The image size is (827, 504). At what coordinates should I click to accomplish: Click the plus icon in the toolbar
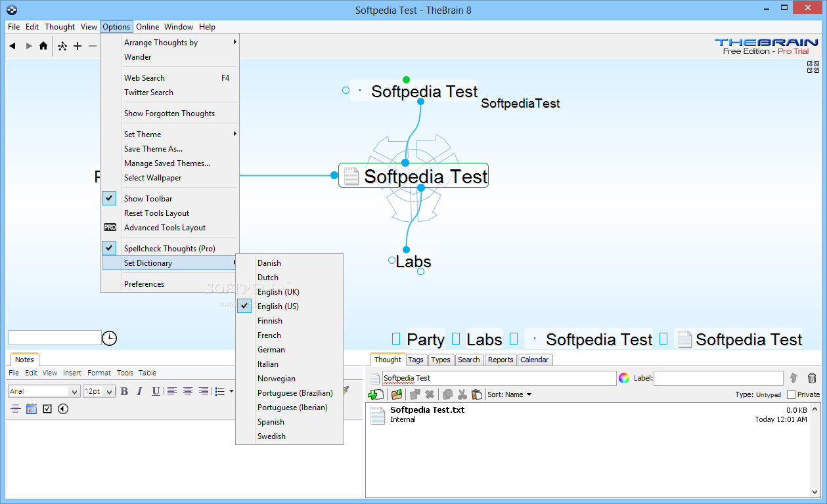pyautogui.click(x=78, y=46)
